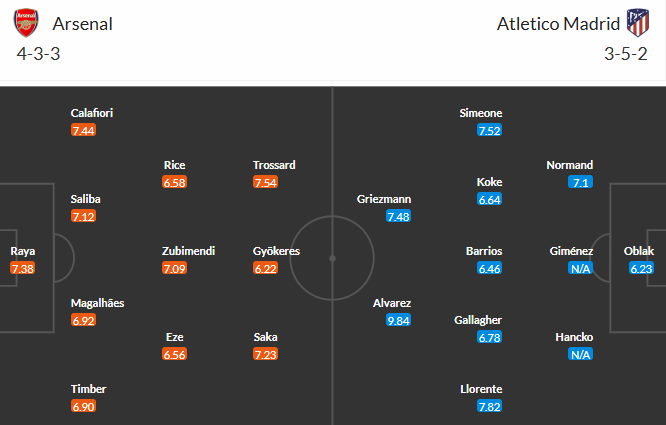This screenshot has height=425, width=666.
Task: Click Trossard's 7.54 rating badge
Action: [265, 183]
